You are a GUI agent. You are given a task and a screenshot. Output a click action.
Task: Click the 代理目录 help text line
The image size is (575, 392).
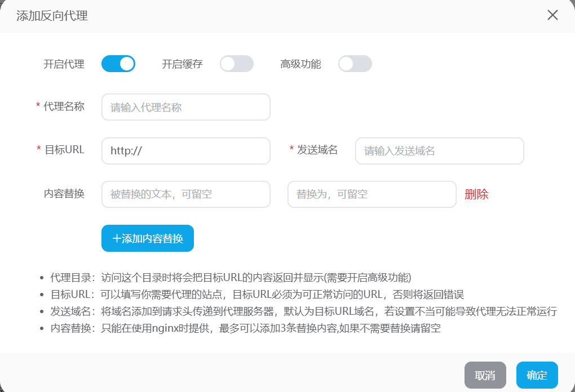231,278
